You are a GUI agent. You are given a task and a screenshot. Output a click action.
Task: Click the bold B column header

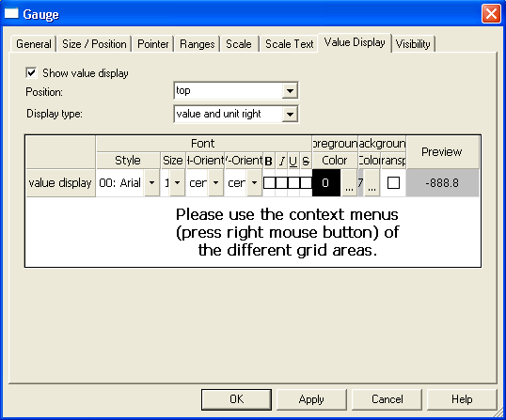268,160
